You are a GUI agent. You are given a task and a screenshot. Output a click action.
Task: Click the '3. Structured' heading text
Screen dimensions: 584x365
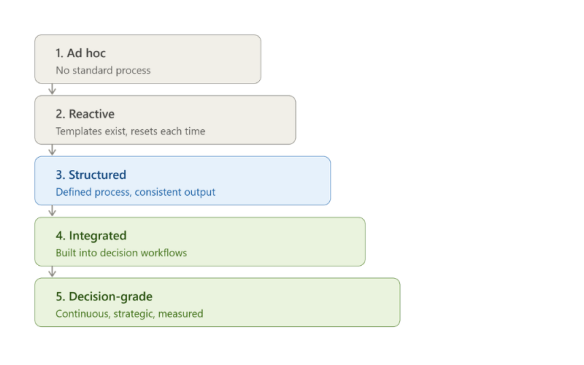tap(91, 175)
